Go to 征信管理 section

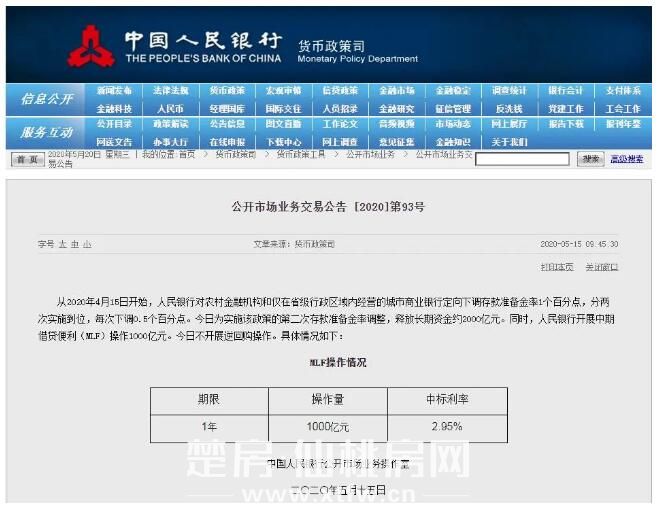453,109
